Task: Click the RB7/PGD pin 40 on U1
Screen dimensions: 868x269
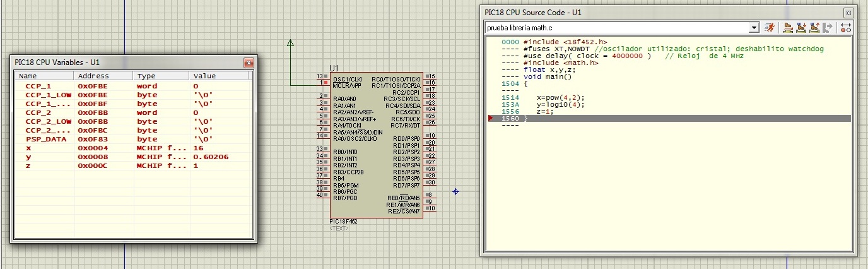Action: (323, 195)
